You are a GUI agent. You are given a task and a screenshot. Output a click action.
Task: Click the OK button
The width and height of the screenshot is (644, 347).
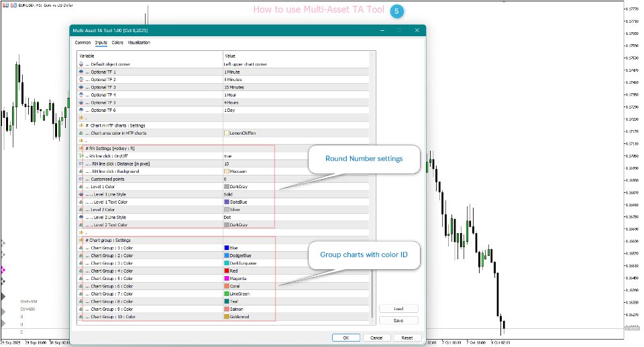pos(346,338)
